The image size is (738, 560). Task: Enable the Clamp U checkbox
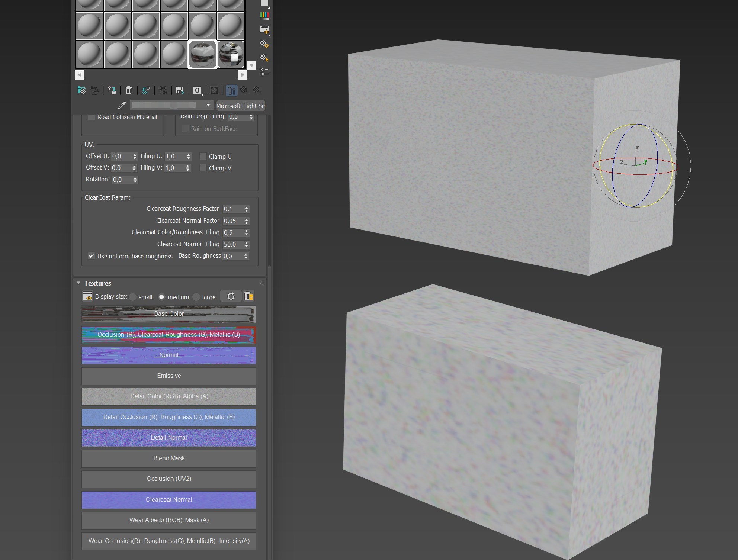(203, 156)
